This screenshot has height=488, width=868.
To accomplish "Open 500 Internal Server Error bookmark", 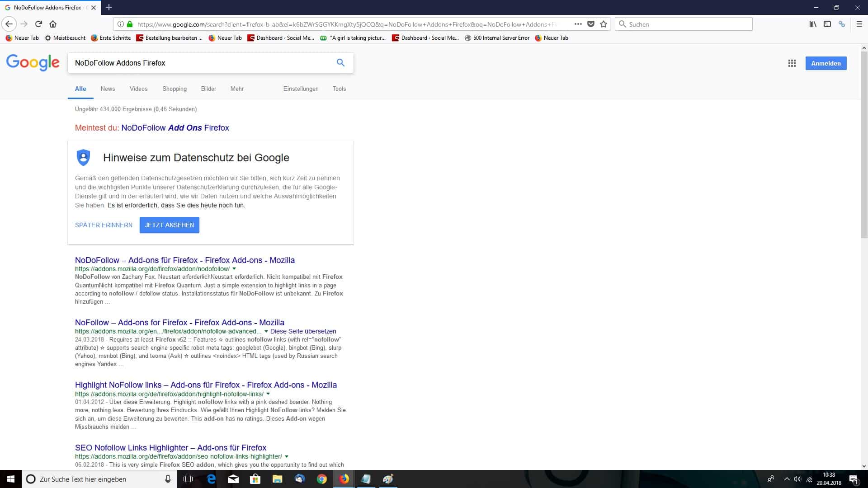I will tap(497, 38).
